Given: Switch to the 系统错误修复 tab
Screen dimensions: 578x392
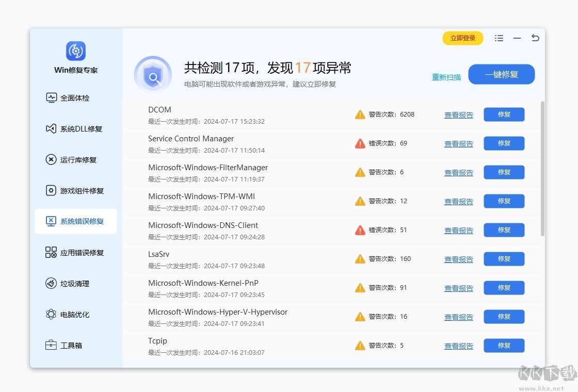Looking at the screenshot, I should click(76, 221).
